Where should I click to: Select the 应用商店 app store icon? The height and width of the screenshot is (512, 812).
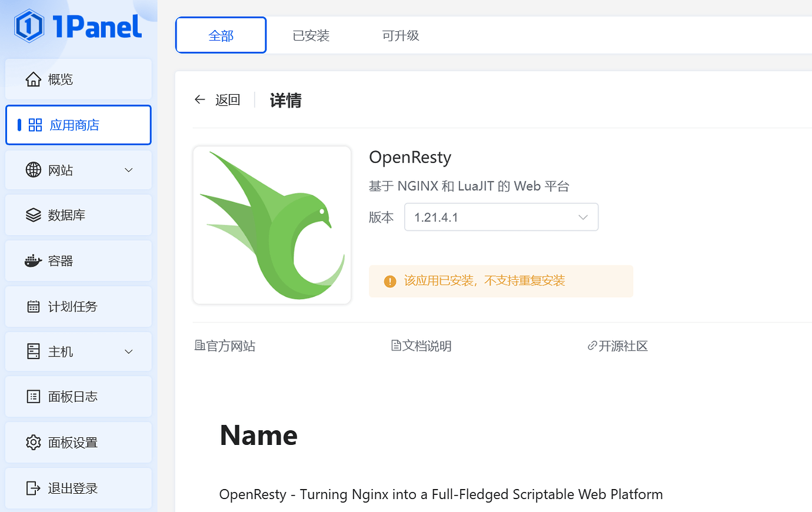click(x=35, y=125)
